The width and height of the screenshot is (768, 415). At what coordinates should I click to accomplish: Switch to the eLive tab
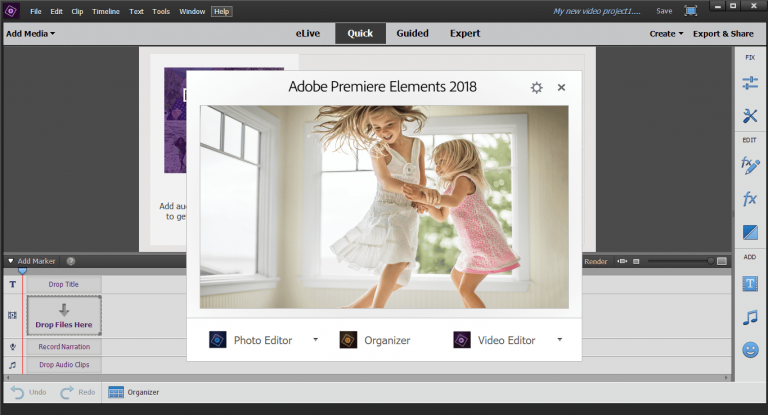point(308,33)
